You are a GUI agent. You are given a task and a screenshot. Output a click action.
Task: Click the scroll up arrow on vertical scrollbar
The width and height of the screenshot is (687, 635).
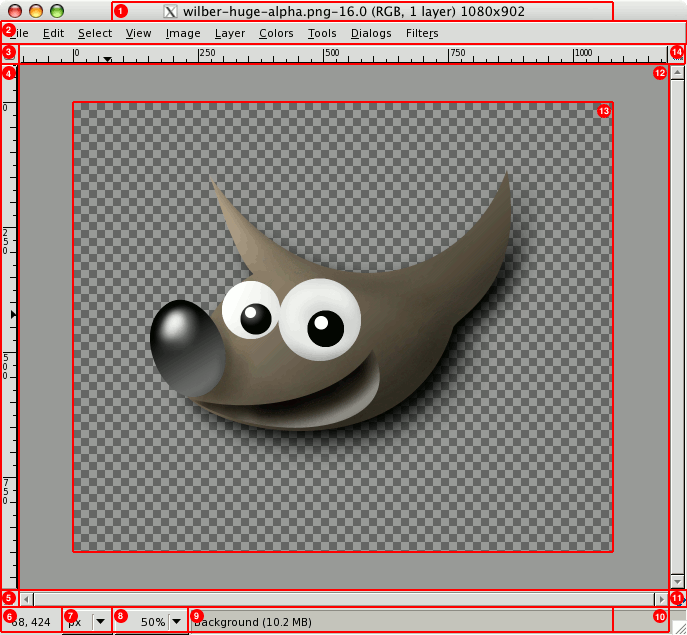[x=677, y=73]
